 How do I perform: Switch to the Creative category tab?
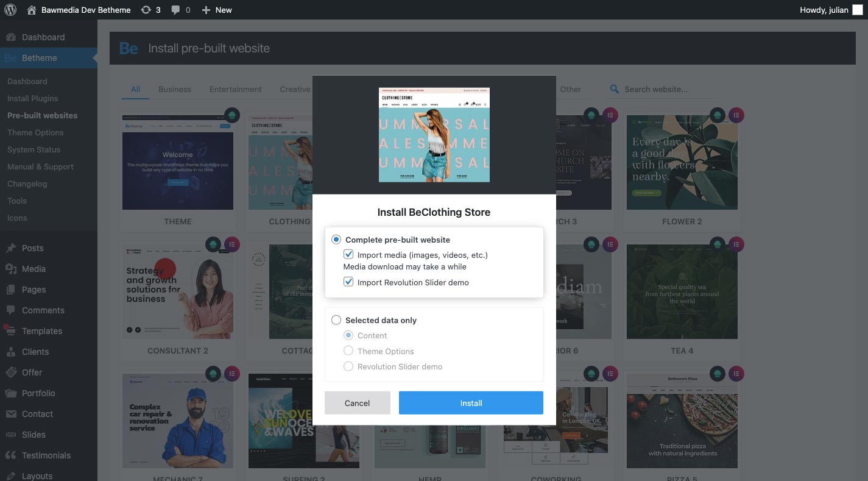pos(295,89)
